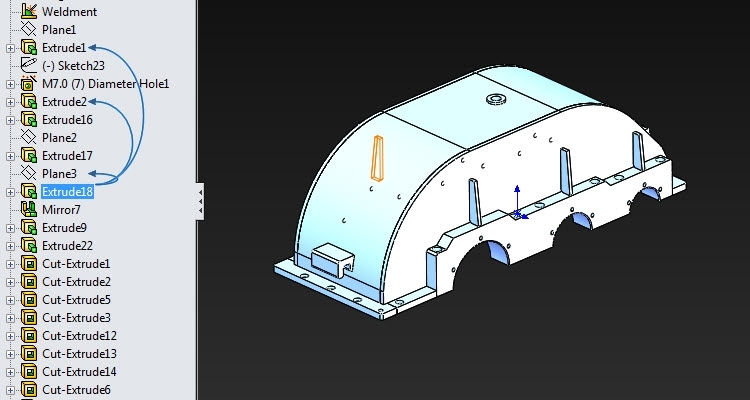Image resolution: width=750 pixels, height=400 pixels.
Task: Select the Extrude2 feature label
Action: point(65,102)
